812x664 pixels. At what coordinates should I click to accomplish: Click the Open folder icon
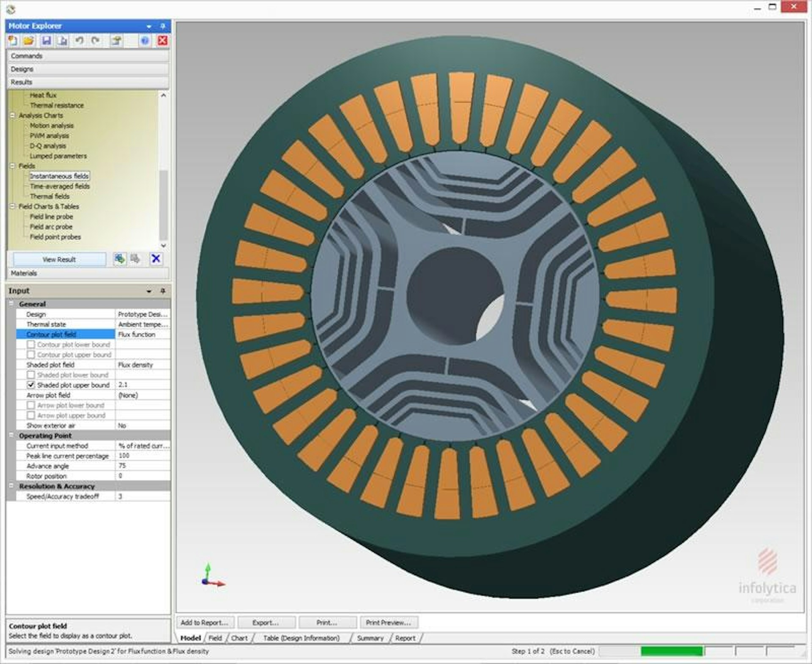pyautogui.click(x=29, y=41)
